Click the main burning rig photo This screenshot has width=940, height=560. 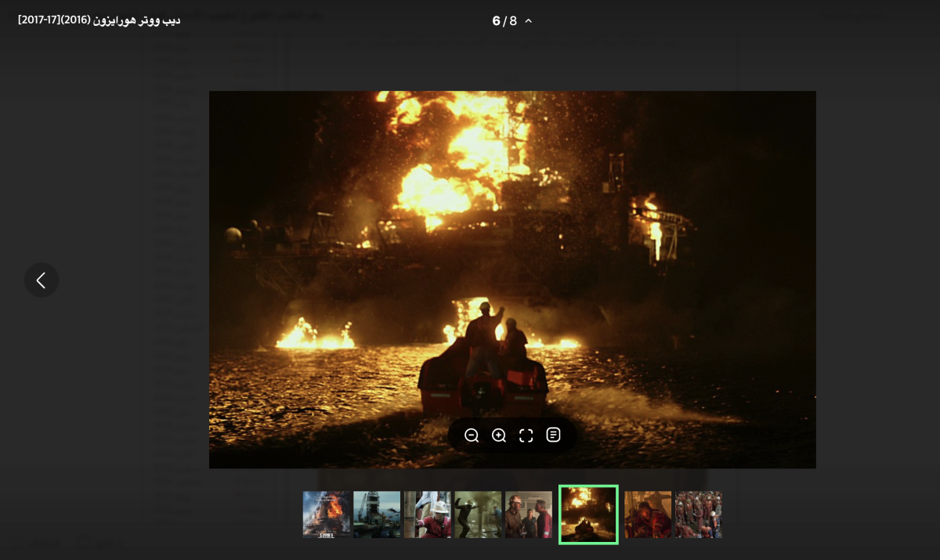click(x=512, y=235)
